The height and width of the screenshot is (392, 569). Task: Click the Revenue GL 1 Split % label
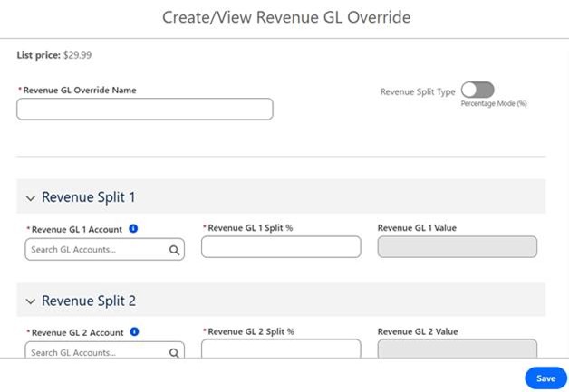[250, 228]
